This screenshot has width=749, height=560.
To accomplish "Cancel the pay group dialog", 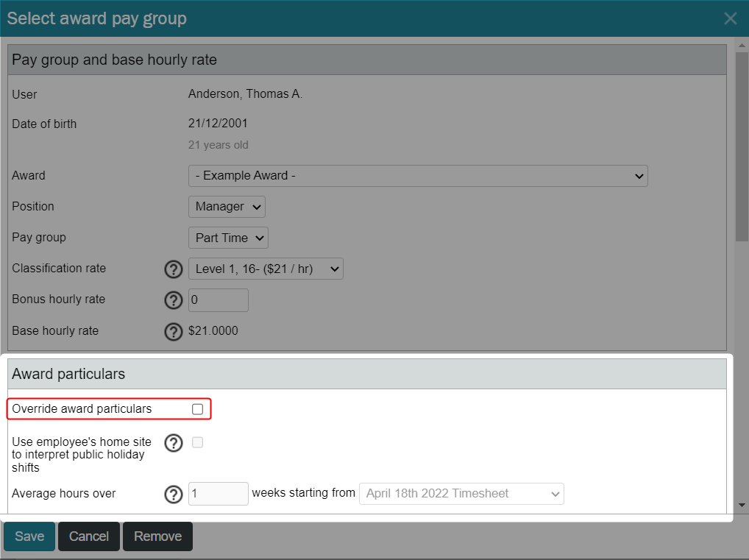I will point(89,536).
